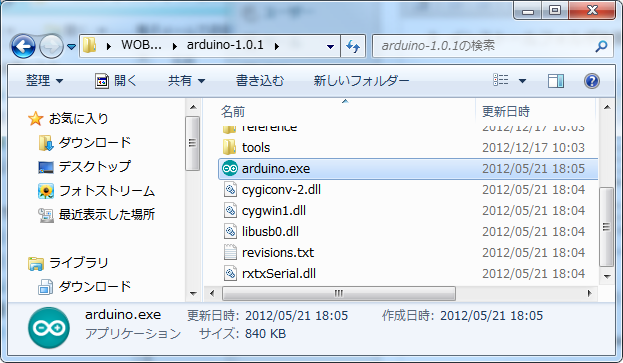Click the cygwin1.dll file icon
Image resolution: width=623 pixels, height=363 pixels.
(x=230, y=210)
